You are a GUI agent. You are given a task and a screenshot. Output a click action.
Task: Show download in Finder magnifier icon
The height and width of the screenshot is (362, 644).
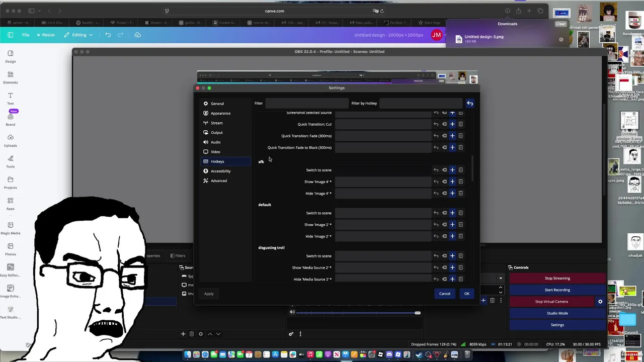pos(561,39)
